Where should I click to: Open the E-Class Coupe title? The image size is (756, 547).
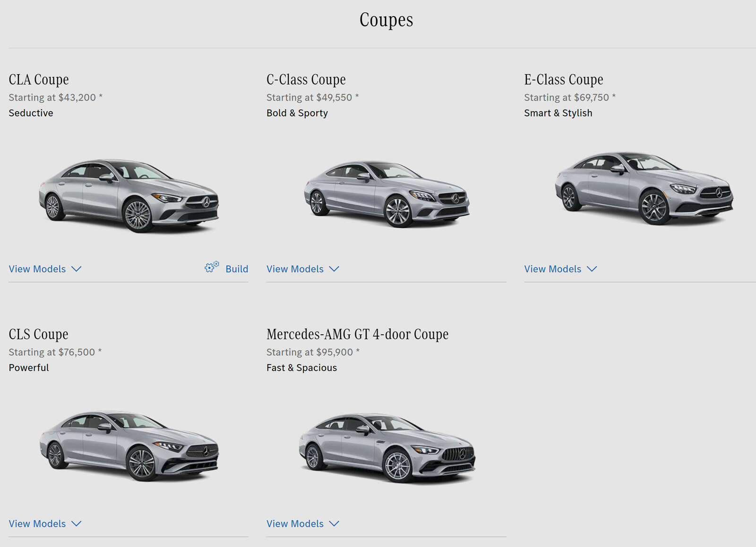[564, 79]
